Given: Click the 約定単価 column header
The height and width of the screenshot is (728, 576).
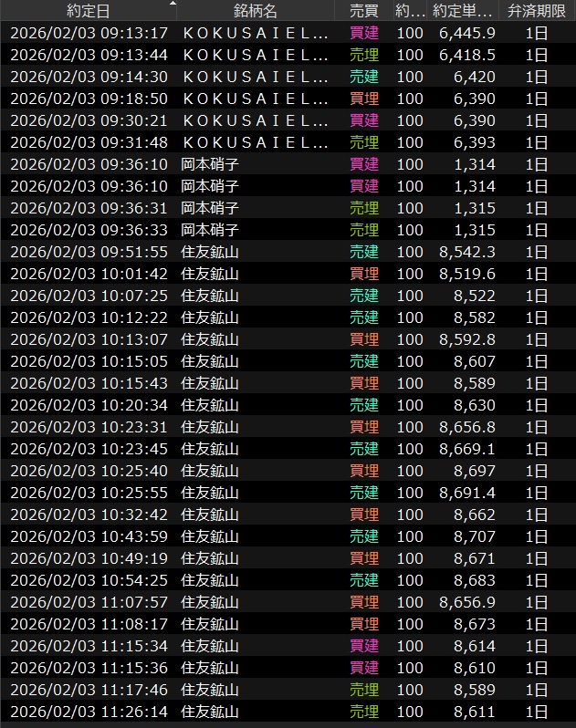Looking at the screenshot, I should click(x=463, y=11).
